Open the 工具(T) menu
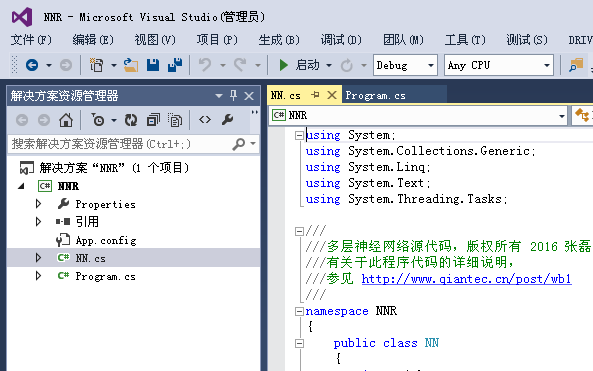Image resolution: width=593 pixels, height=371 pixels. (465, 40)
